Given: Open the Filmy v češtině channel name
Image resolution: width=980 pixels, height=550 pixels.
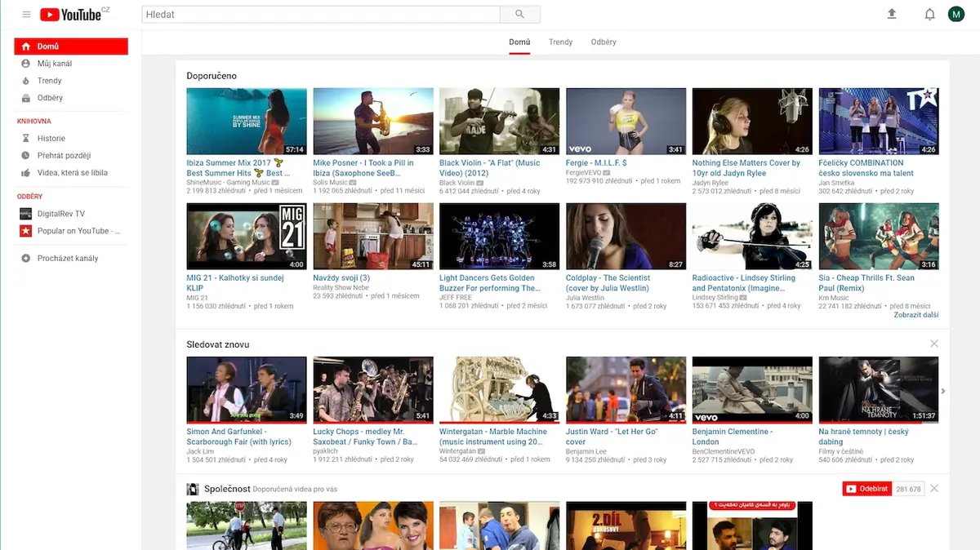Looking at the screenshot, I should 841,451.
